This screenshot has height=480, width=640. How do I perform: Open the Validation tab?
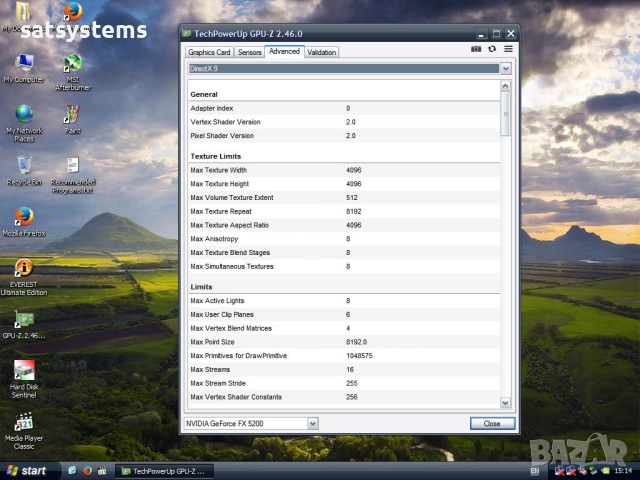click(321, 52)
